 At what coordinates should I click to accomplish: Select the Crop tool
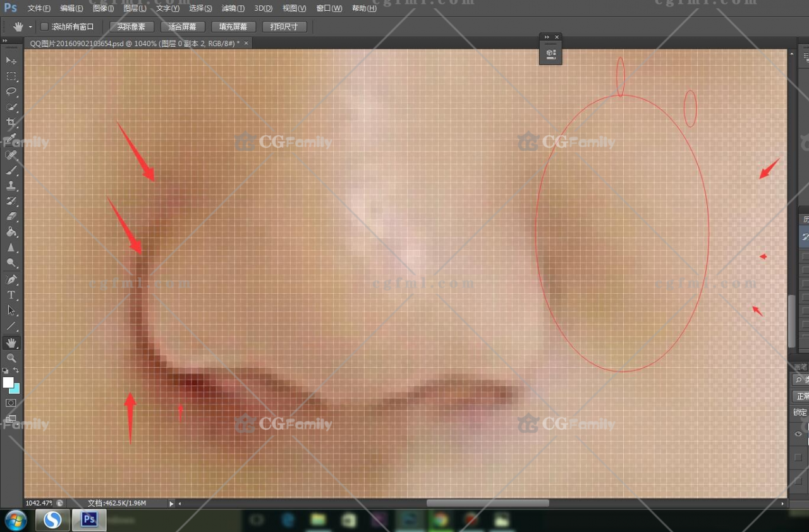[11, 123]
